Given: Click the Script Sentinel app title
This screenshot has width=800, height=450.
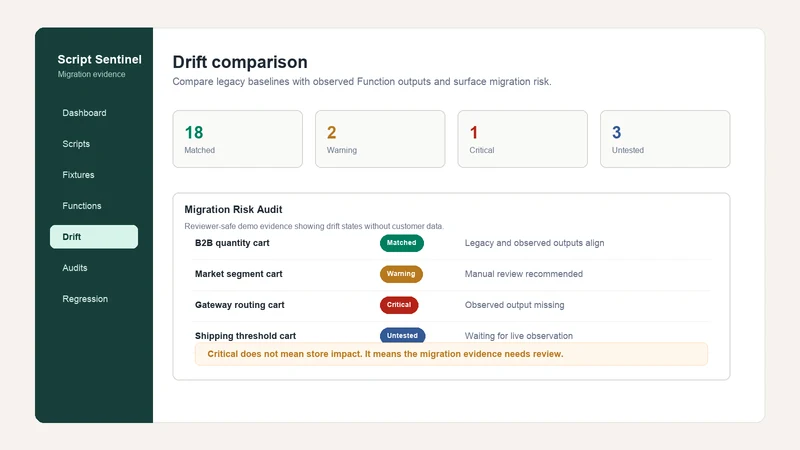Looking at the screenshot, I should click(99, 59).
